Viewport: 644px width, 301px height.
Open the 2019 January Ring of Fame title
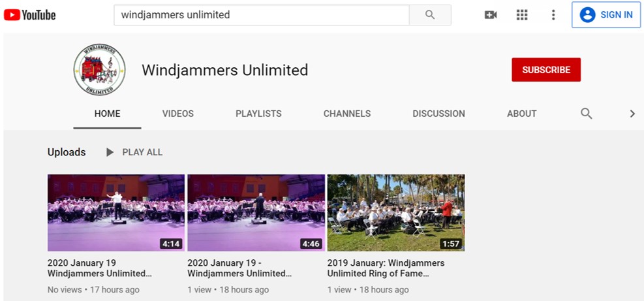(x=386, y=268)
